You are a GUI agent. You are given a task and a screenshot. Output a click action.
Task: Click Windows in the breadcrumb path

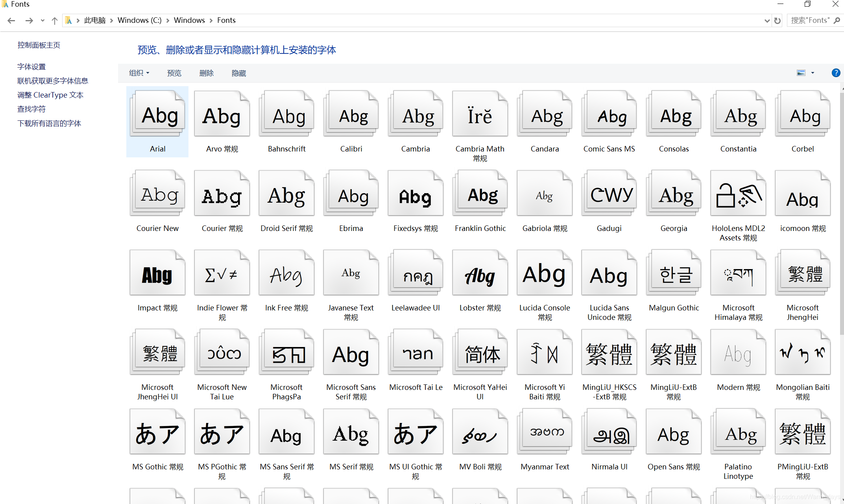[x=189, y=20]
